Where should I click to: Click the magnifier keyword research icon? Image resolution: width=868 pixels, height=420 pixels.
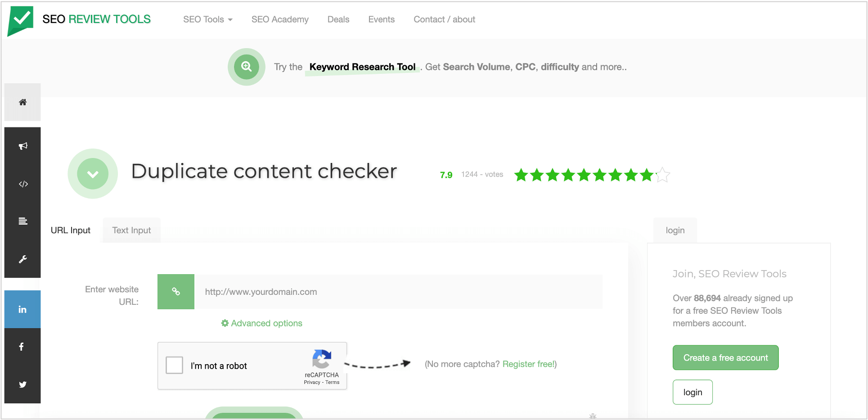click(246, 67)
